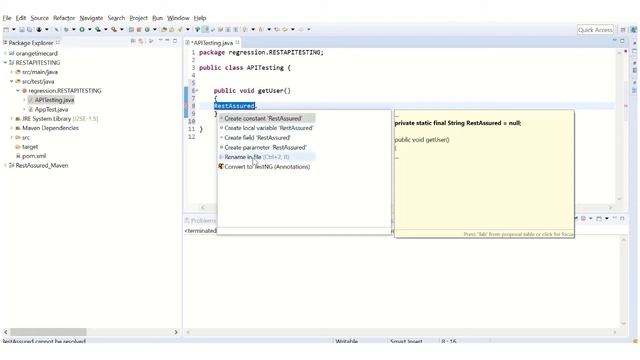Click the Open Perspective icon
Viewport: 640px width, 360px height.
click(623, 30)
